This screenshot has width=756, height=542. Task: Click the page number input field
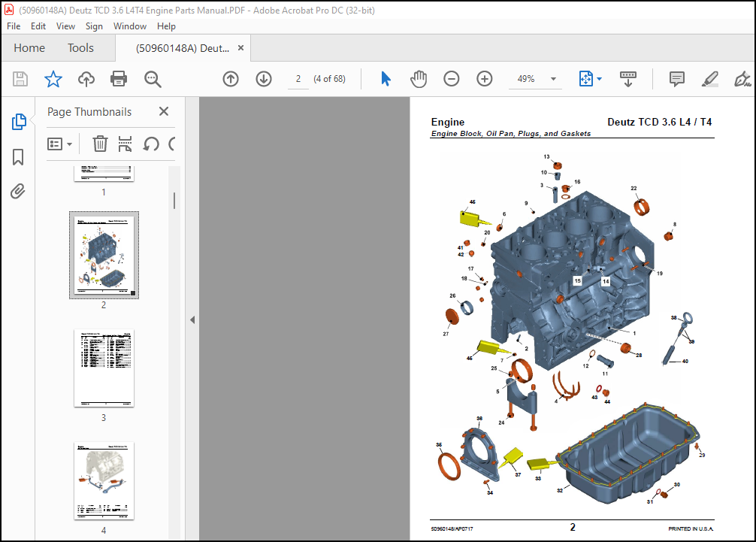[x=298, y=79]
